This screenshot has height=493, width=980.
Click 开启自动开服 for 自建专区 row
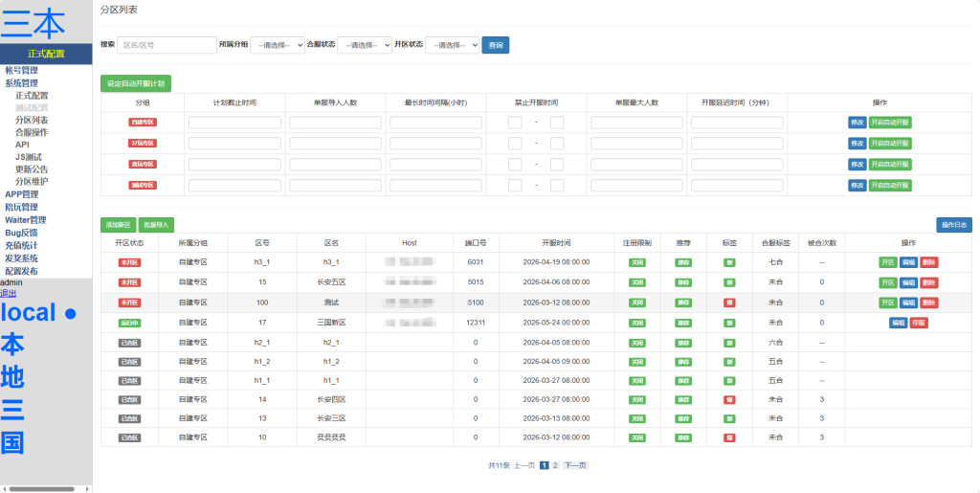890,123
